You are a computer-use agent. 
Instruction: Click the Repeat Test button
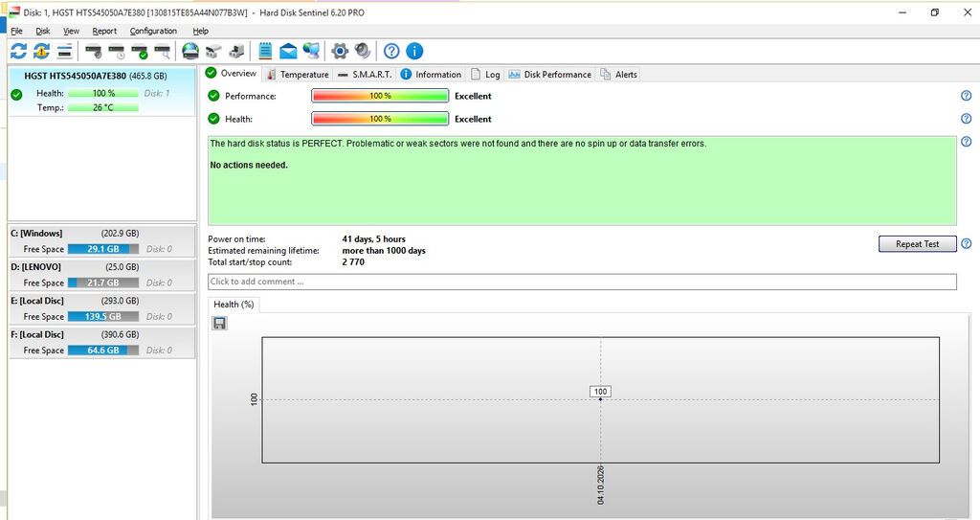(917, 244)
